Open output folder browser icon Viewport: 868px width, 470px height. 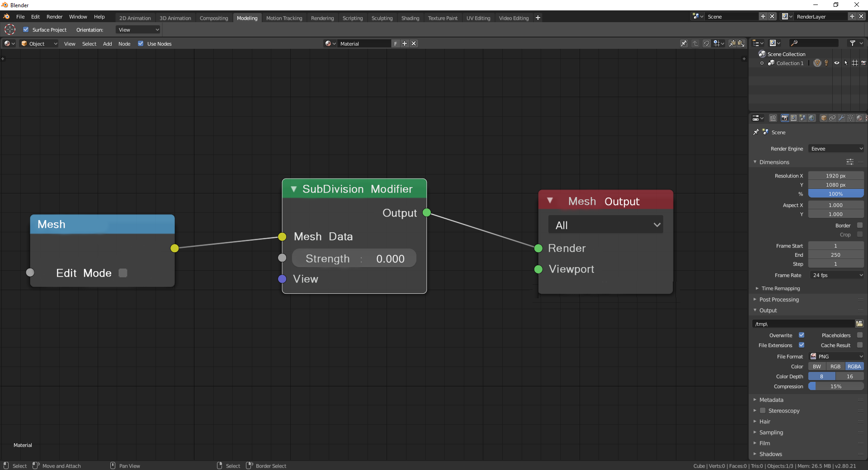point(859,324)
